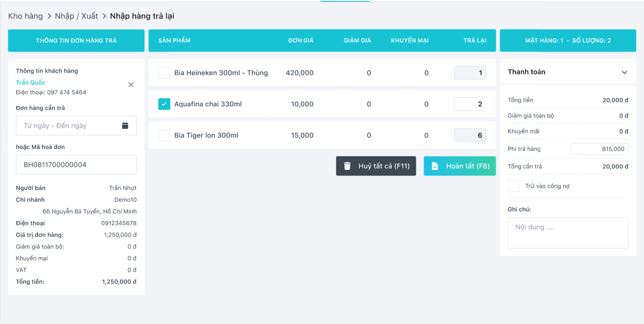Select the Bia Tiger lon 300ml checkbox
The height and width of the screenshot is (324, 644).
164,135
